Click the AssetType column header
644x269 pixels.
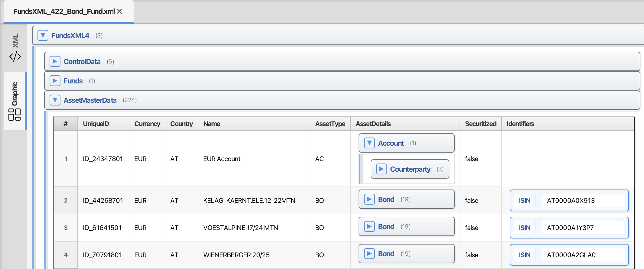330,124
